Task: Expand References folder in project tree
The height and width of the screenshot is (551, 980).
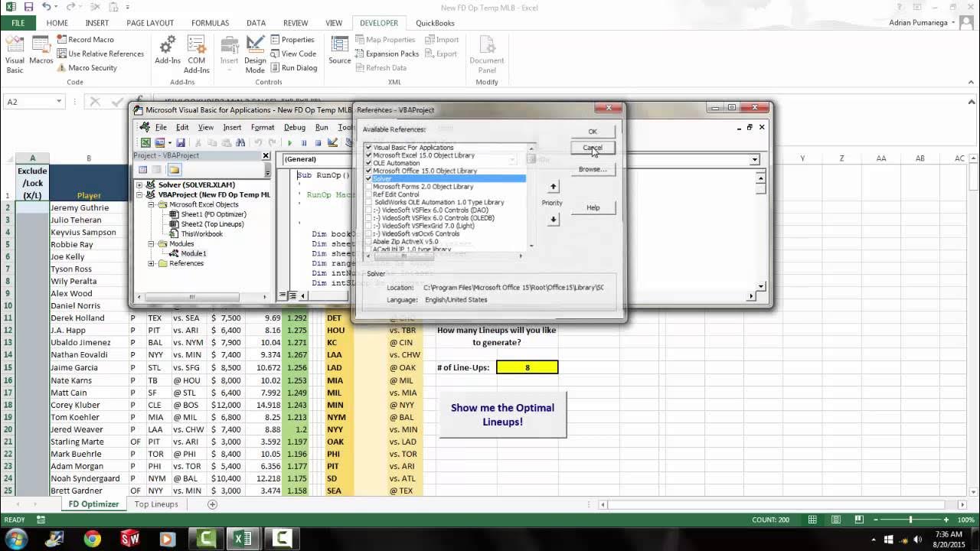Action: click(x=152, y=263)
